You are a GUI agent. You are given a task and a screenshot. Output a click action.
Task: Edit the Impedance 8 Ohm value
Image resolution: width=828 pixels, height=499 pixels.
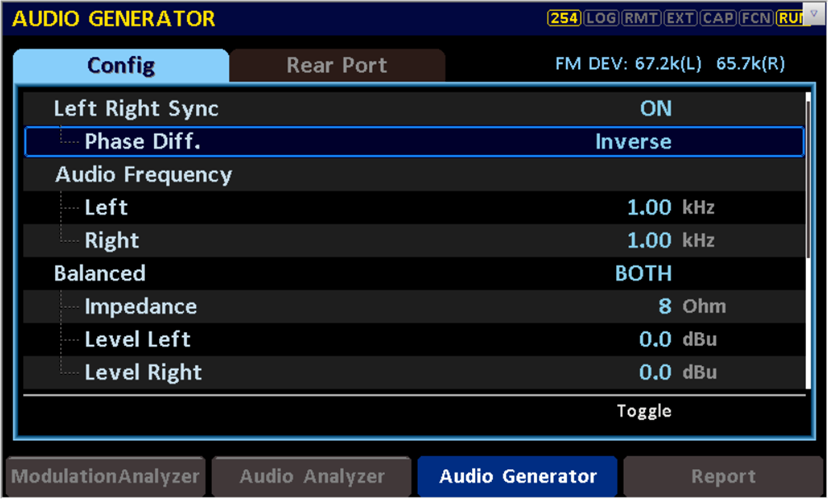click(x=664, y=306)
